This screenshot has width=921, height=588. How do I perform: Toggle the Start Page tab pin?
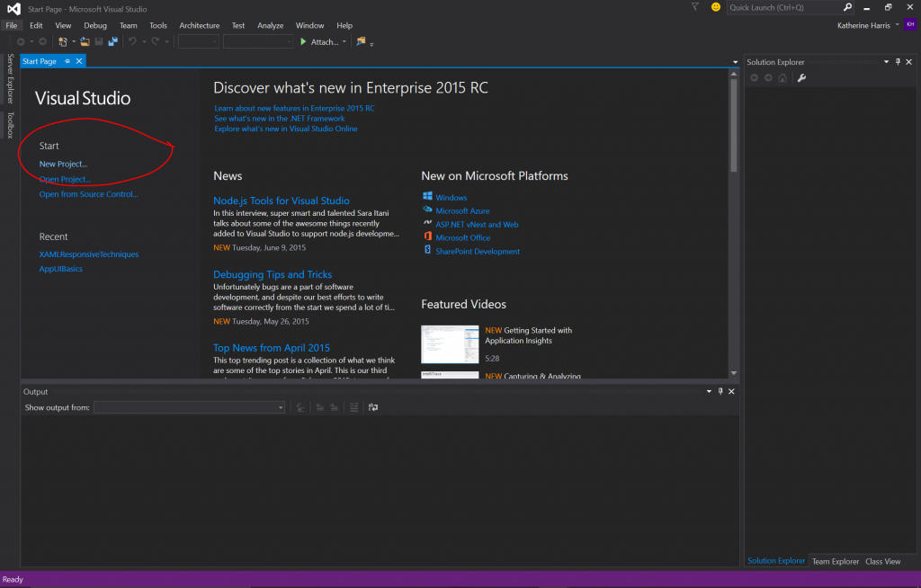67,61
